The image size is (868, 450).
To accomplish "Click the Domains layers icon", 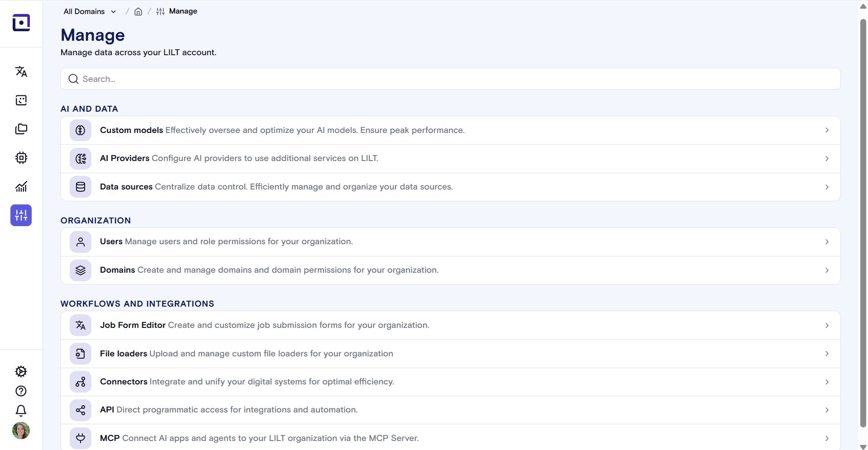I will point(81,270).
